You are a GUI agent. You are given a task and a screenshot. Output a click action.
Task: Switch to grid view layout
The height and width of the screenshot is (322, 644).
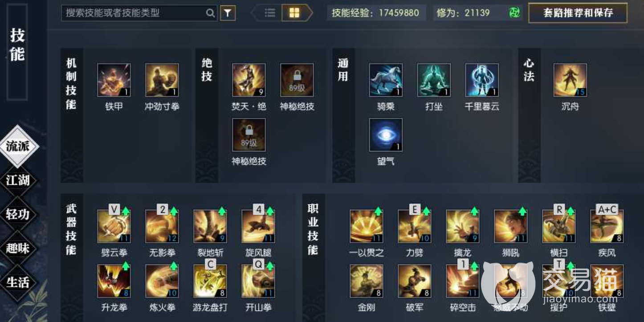(294, 13)
